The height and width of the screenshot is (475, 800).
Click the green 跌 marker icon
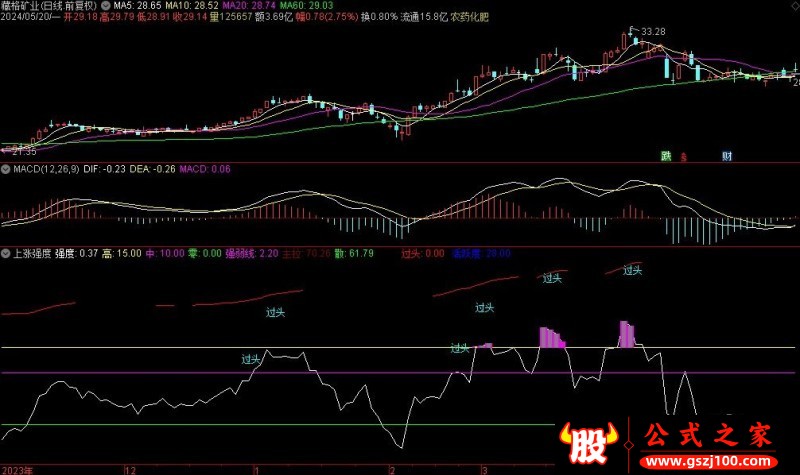tap(665, 156)
